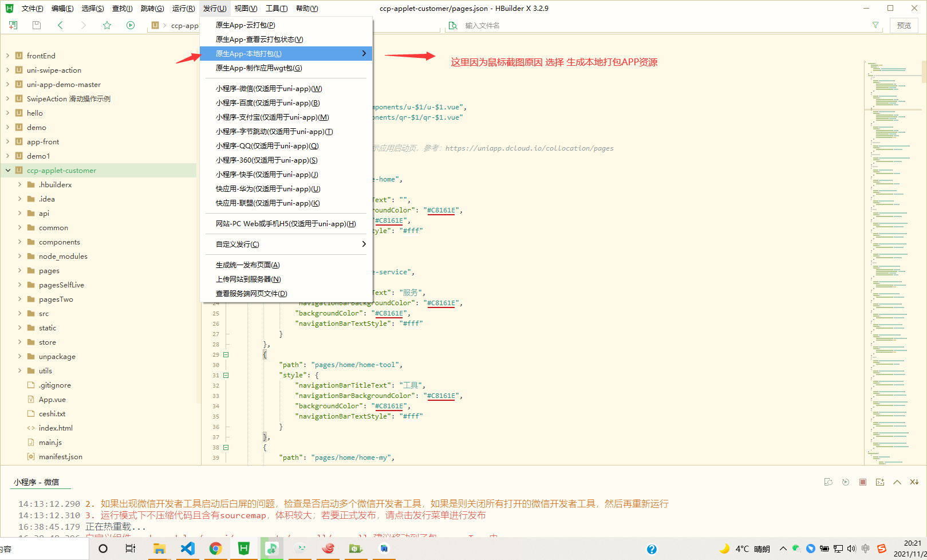Select 生成统一发布页面(A) entry
Image resolution: width=927 pixels, height=560 pixels.
[286, 265]
